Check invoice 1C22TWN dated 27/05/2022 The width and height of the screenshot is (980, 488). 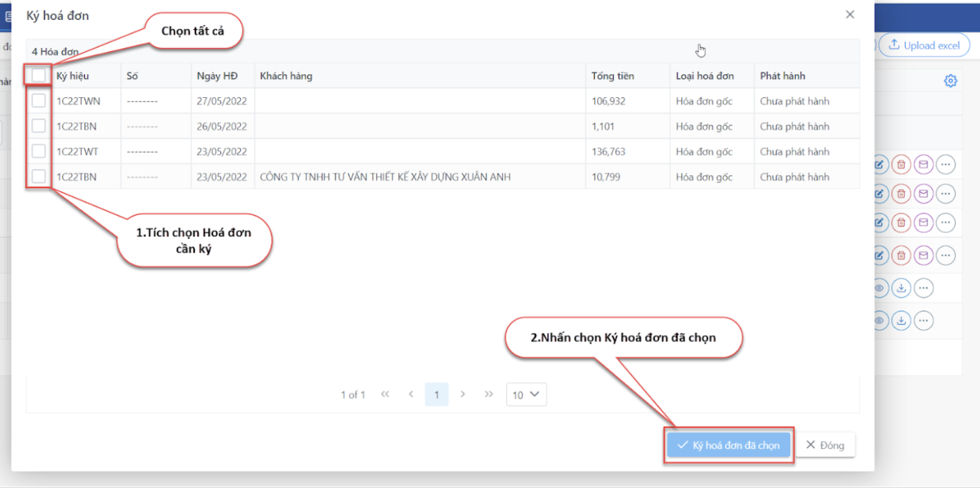pyautogui.click(x=38, y=100)
